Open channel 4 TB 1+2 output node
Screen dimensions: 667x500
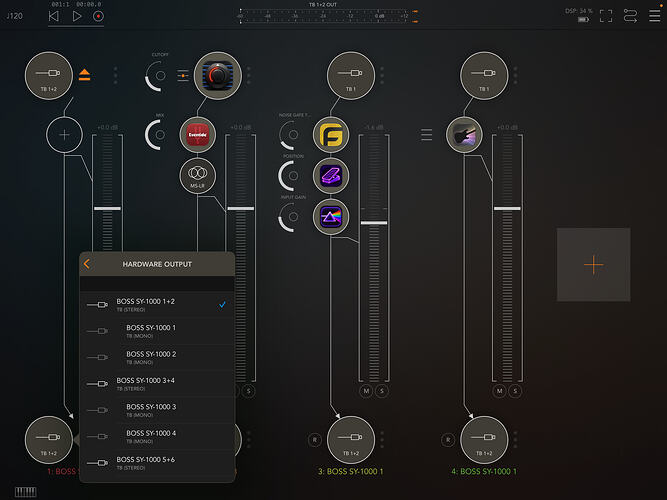[x=484, y=440]
